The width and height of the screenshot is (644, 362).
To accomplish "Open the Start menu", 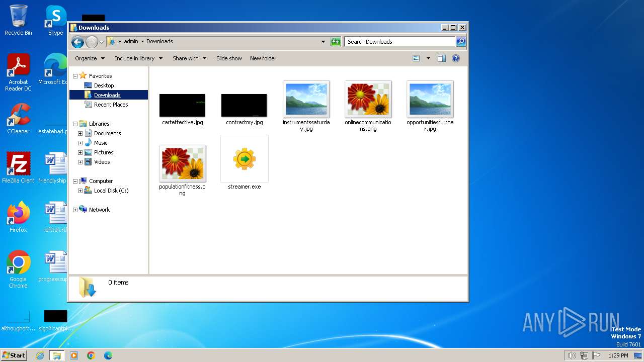I will [x=14, y=355].
